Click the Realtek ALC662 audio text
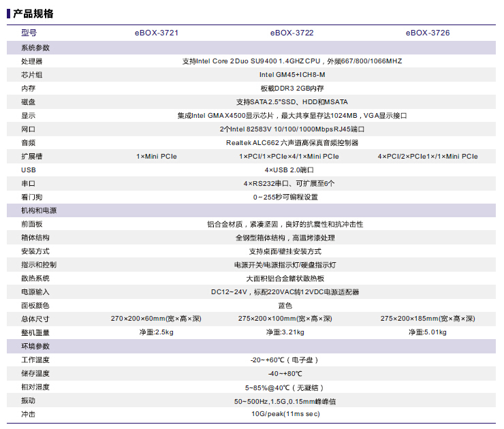504x429 pixels. [292, 143]
